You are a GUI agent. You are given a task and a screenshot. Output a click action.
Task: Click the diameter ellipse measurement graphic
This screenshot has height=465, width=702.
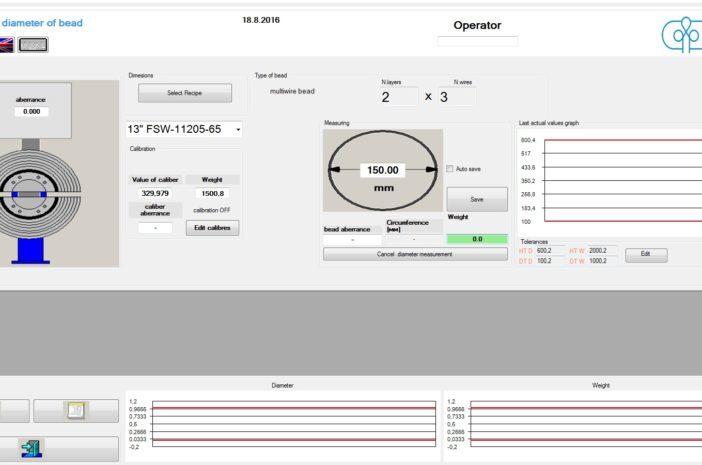(382, 170)
